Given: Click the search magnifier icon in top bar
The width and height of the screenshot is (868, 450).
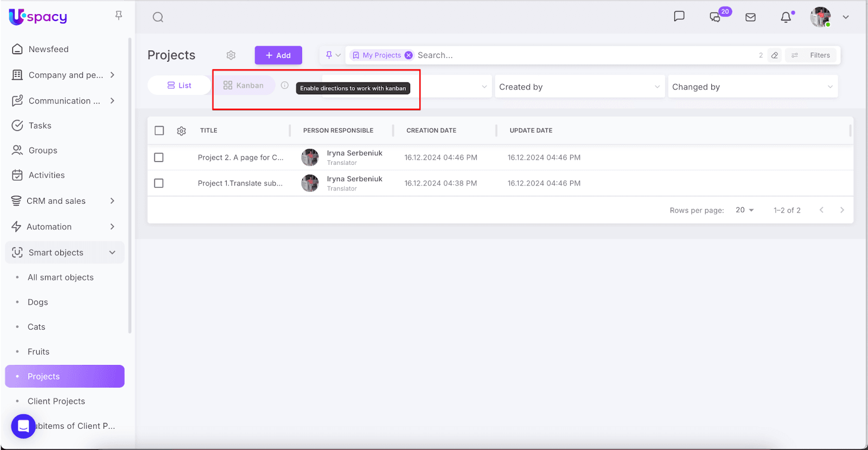Looking at the screenshot, I should pos(158,17).
